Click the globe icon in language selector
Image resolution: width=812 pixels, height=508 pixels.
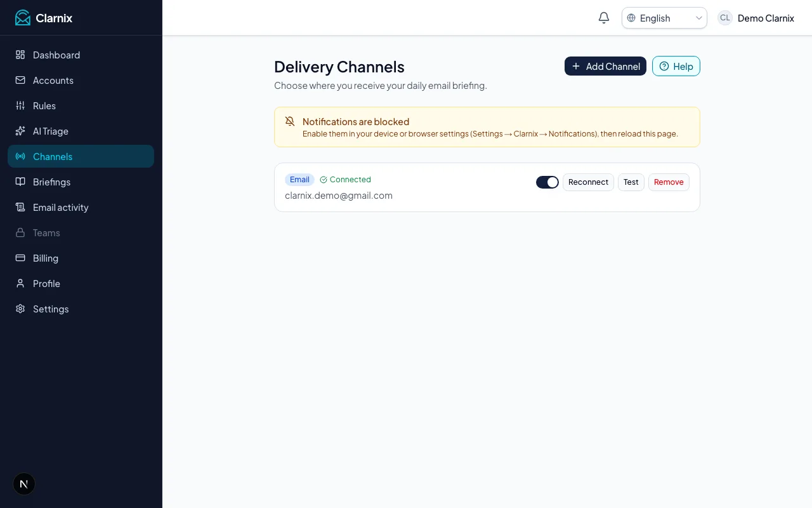631,18
